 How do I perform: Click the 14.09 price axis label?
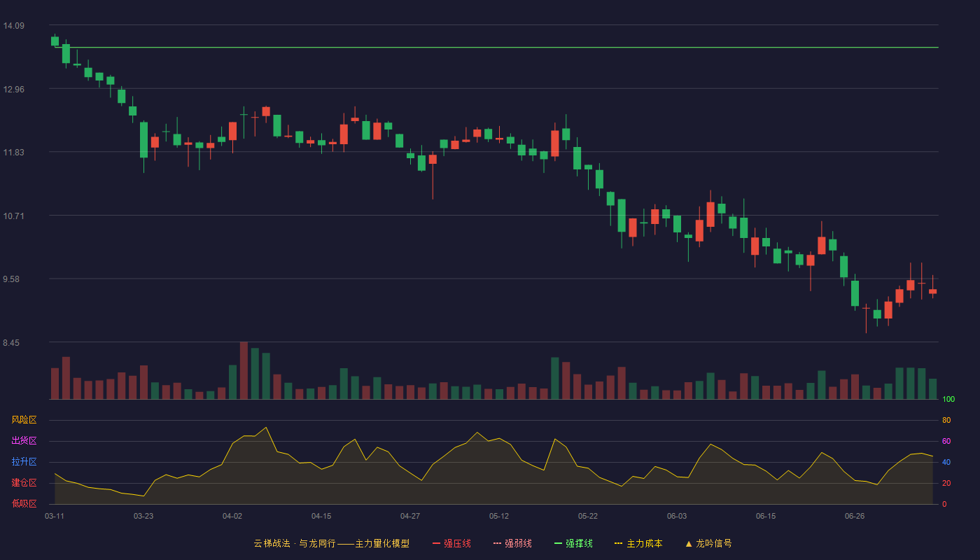click(14, 26)
